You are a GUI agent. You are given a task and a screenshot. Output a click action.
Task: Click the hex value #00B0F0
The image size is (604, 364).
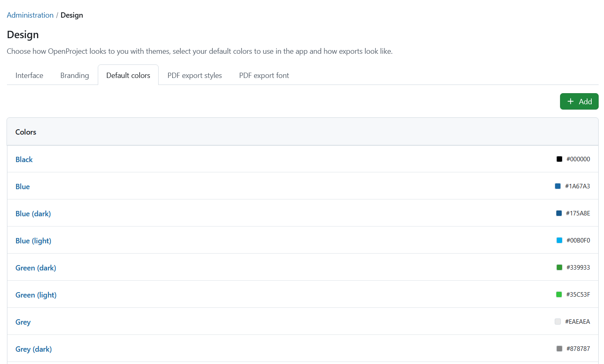click(x=578, y=240)
